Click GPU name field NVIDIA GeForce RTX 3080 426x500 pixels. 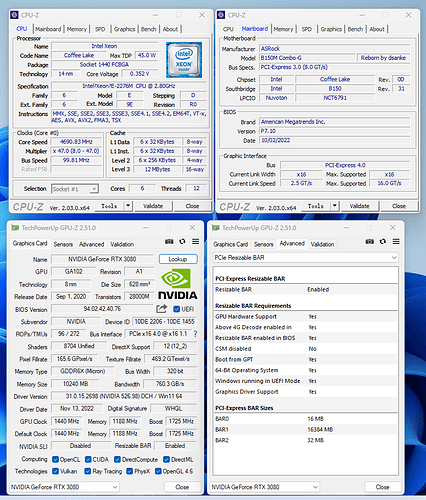[x=102, y=259]
